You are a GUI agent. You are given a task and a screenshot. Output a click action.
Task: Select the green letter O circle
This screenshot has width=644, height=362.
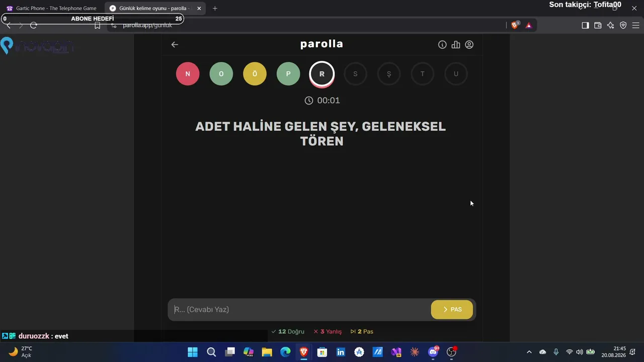pyautogui.click(x=221, y=74)
